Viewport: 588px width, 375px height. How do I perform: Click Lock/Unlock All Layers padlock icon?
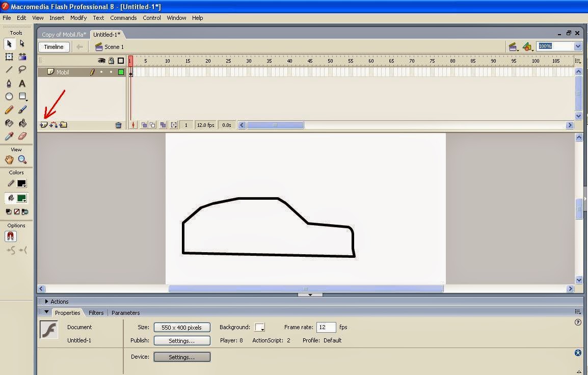(x=112, y=60)
